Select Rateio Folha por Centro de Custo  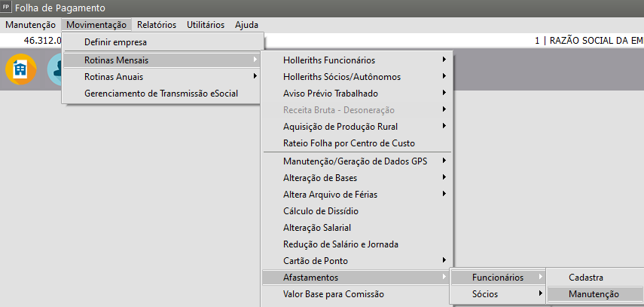pos(349,143)
